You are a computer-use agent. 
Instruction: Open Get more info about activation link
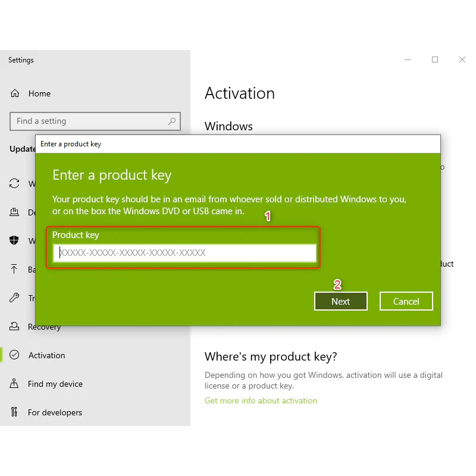click(261, 400)
